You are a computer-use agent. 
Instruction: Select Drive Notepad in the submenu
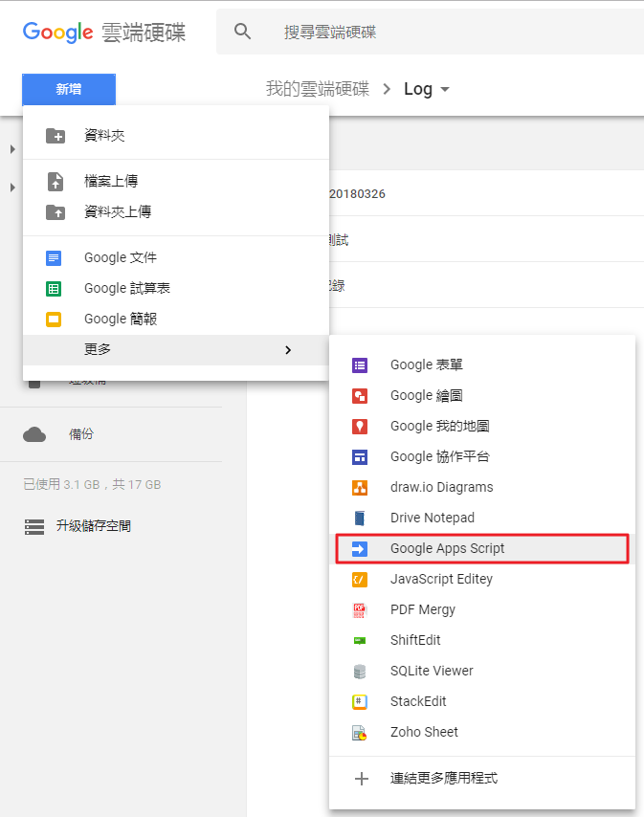coord(482,518)
